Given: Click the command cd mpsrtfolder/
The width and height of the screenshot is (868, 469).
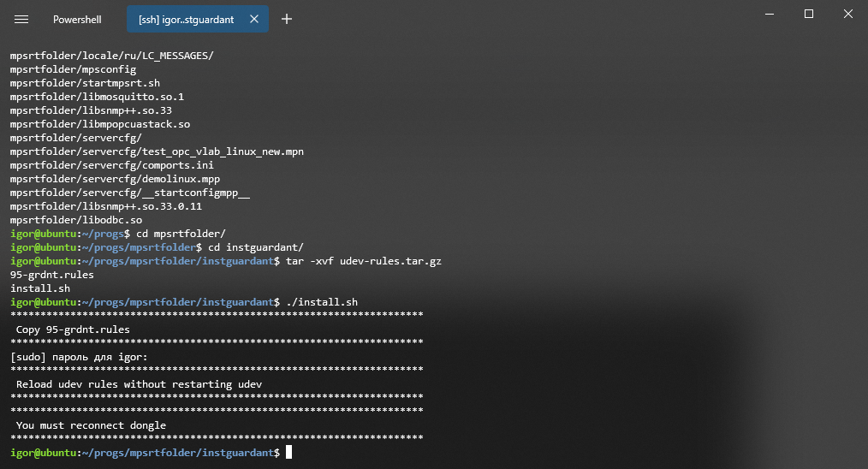Looking at the screenshot, I should pyautogui.click(x=181, y=234).
